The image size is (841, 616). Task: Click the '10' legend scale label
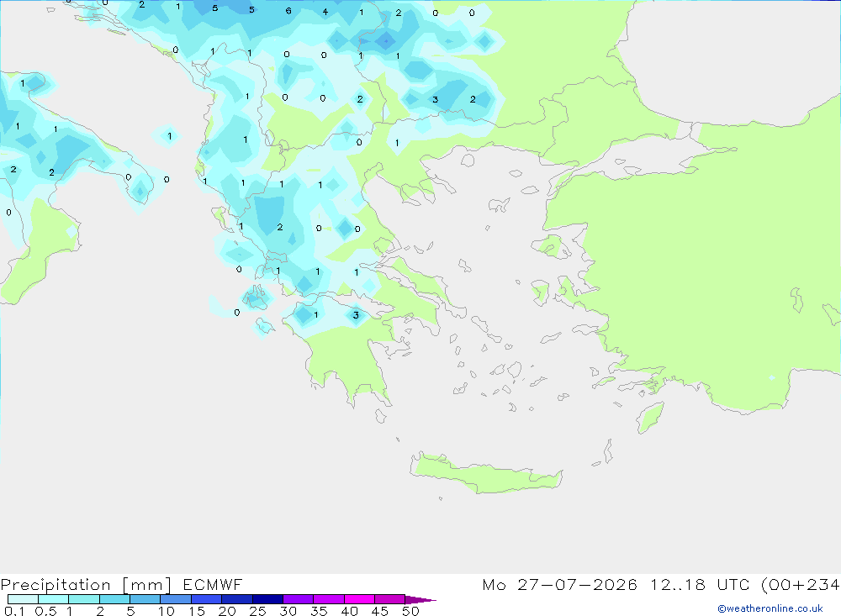pyautogui.click(x=167, y=611)
